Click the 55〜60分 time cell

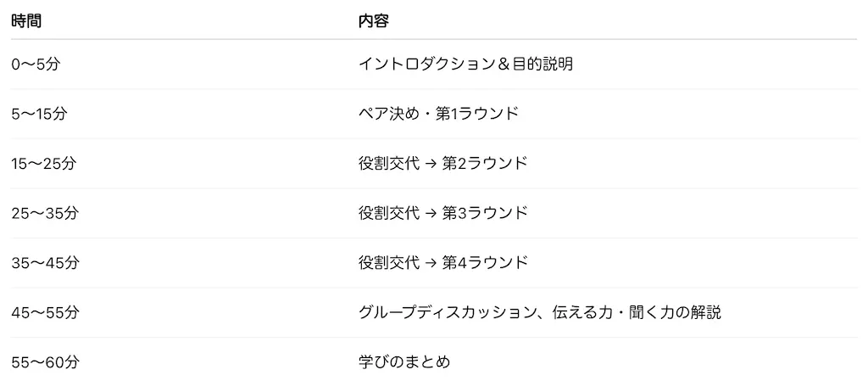(x=45, y=362)
